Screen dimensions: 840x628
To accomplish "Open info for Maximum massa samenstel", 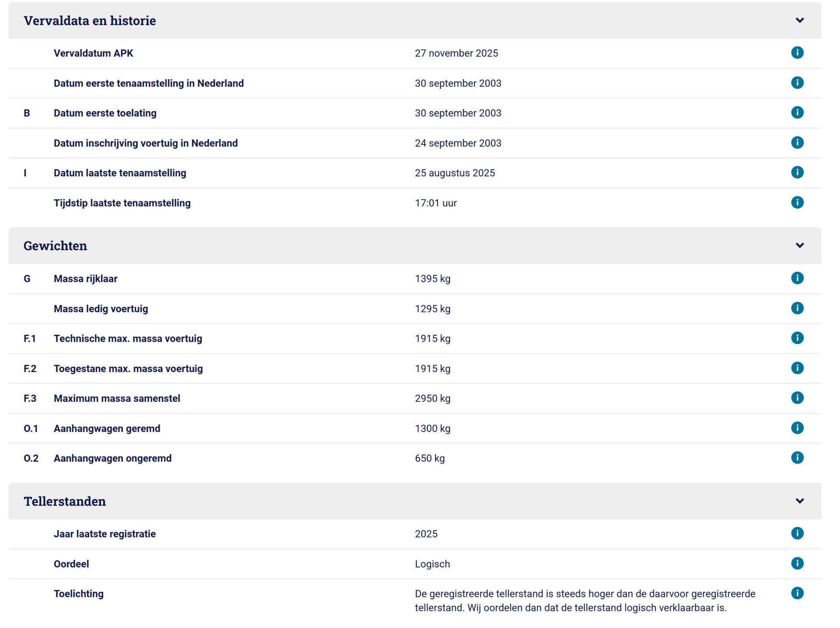I will 797,398.
